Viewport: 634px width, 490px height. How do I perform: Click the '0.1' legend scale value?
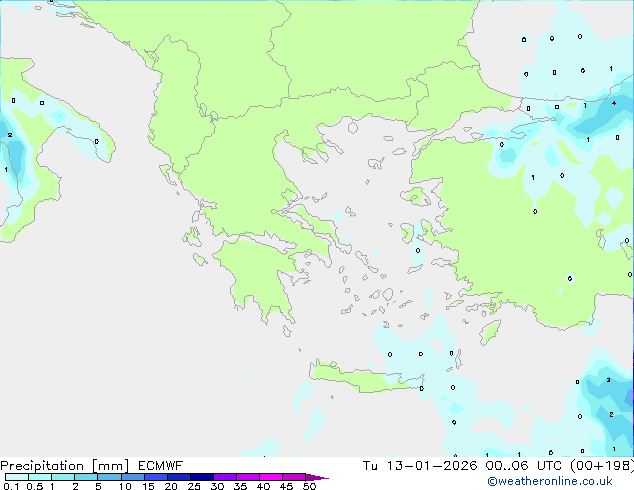11,486
